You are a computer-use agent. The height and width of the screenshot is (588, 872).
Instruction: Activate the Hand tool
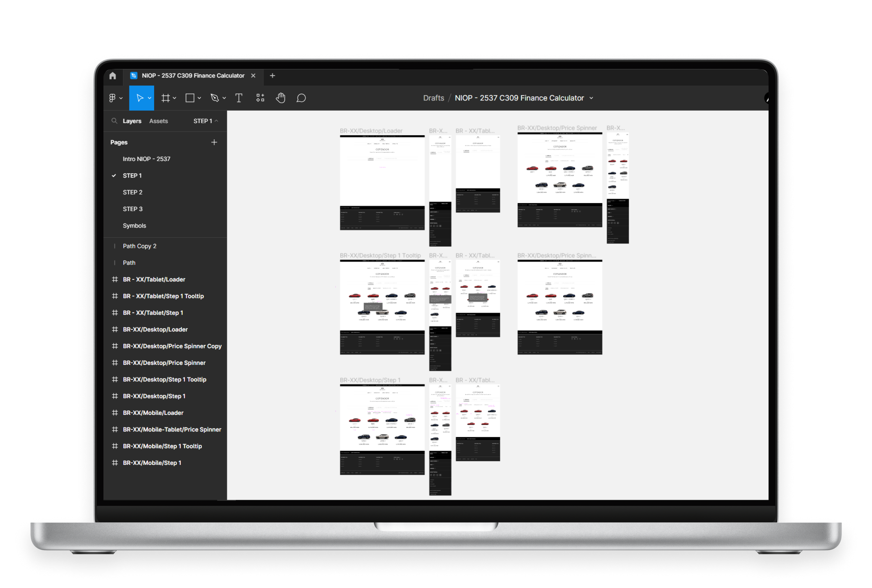click(x=280, y=98)
